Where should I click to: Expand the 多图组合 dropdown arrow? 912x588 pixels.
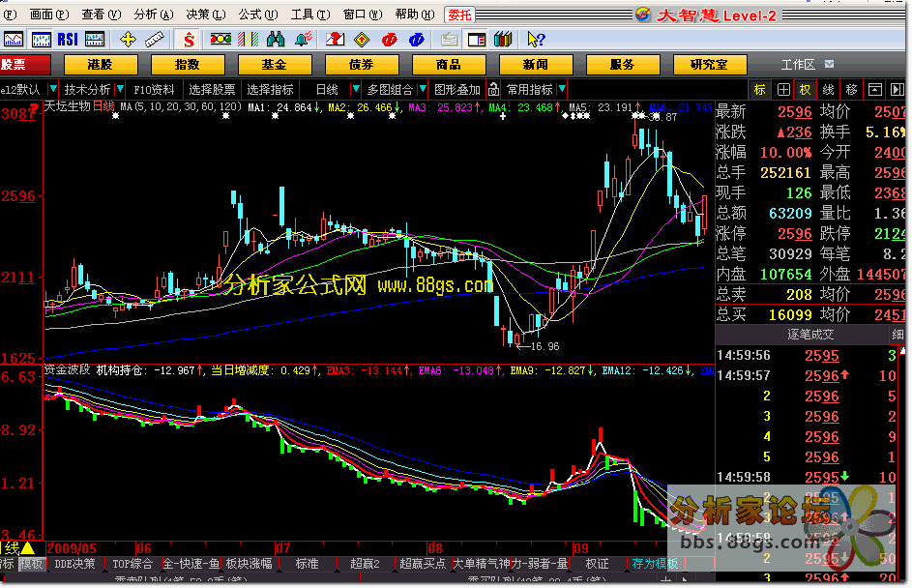[423, 89]
